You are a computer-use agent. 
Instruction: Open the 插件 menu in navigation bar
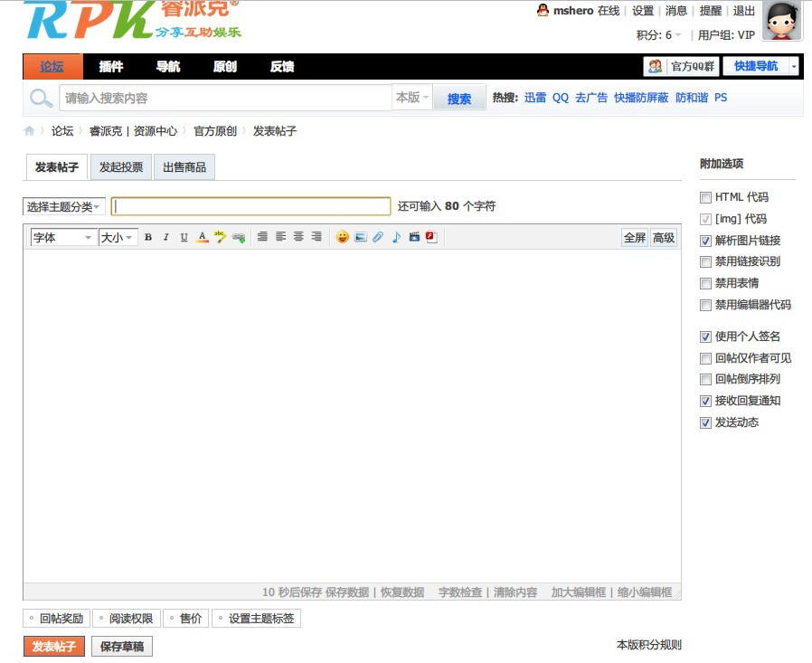(111, 67)
